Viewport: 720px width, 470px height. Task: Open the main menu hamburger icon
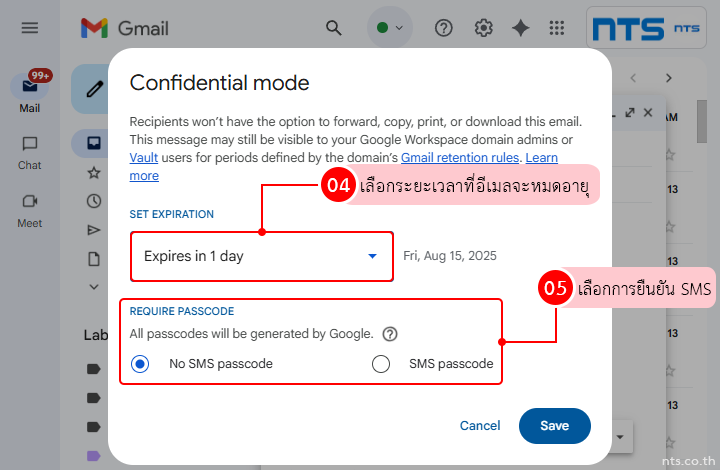coord(29,28)
